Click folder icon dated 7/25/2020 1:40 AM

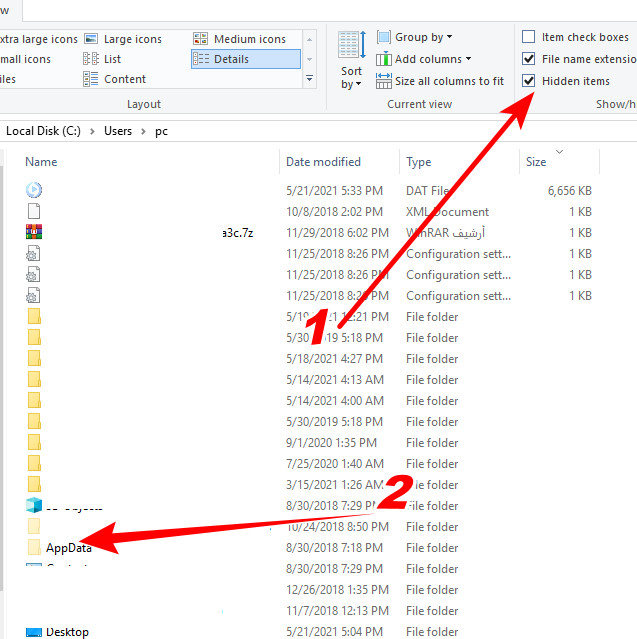34,463
